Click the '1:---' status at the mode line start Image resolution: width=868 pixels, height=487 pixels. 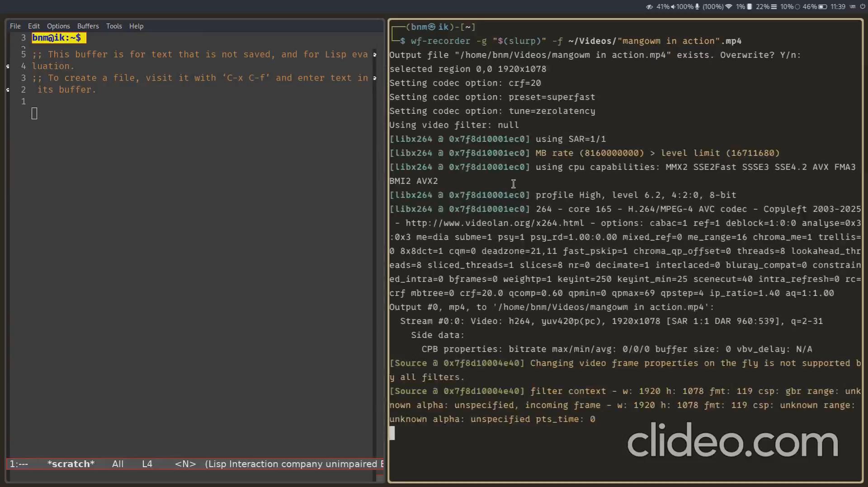point(19,464)
